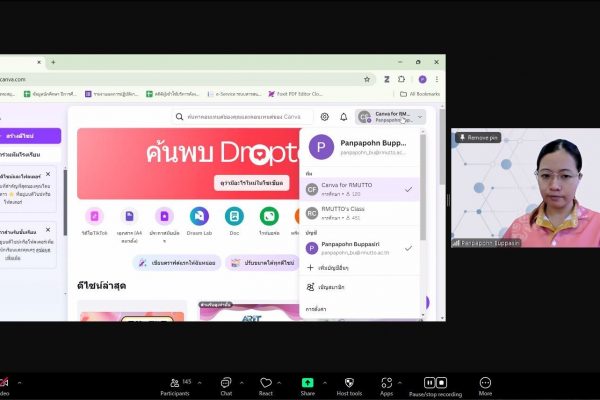Click the invite members menu entry
The width and height of the screenshot is (600, 400).
tap(326, 287)
